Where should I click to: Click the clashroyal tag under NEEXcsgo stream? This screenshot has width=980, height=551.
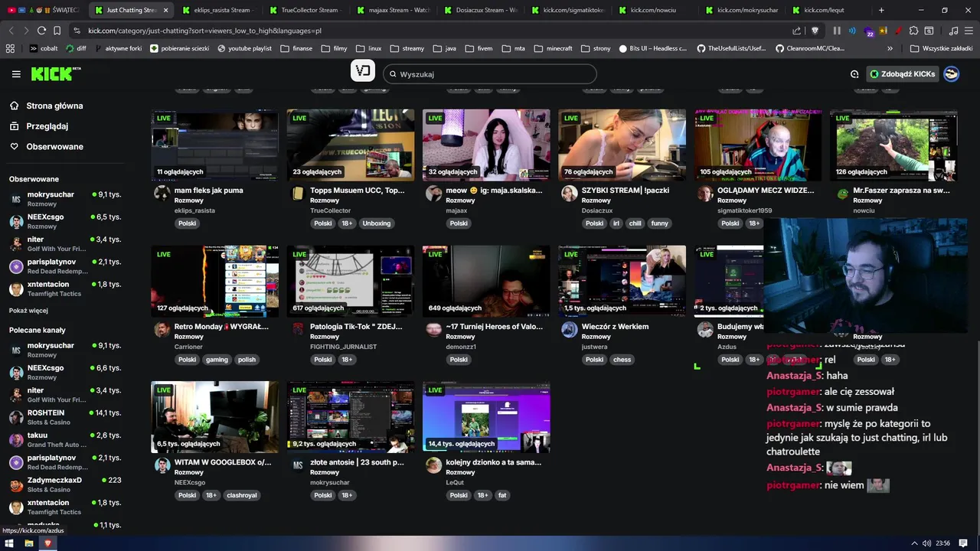(x=242, y=495)
